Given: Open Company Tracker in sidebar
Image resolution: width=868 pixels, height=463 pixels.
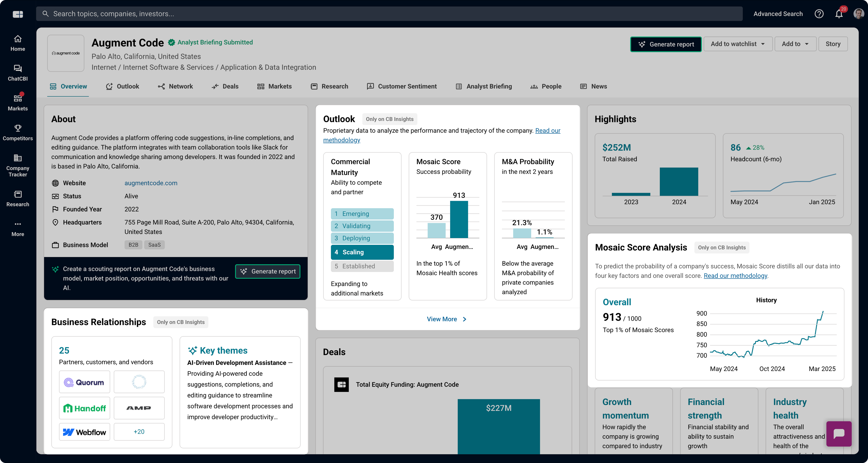Looking at the screenshot, I should (17, 165).
